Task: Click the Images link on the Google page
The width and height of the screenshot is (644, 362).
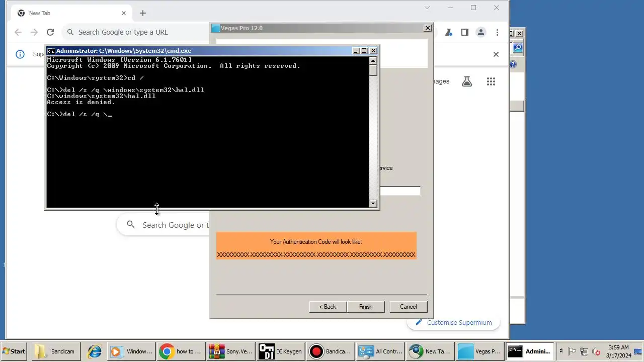Action: (441, 81)
